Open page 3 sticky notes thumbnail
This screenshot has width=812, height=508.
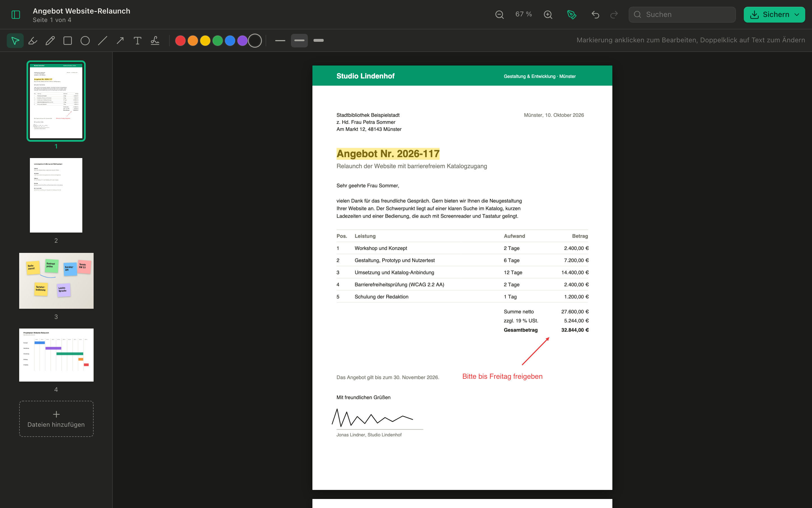(x=56, y=281)
